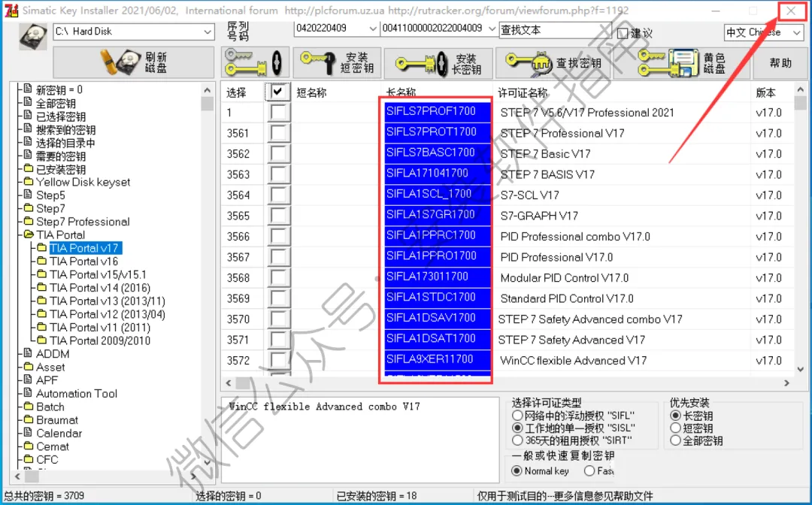
Task: Click the Calendar document icon
Action: 29,433
